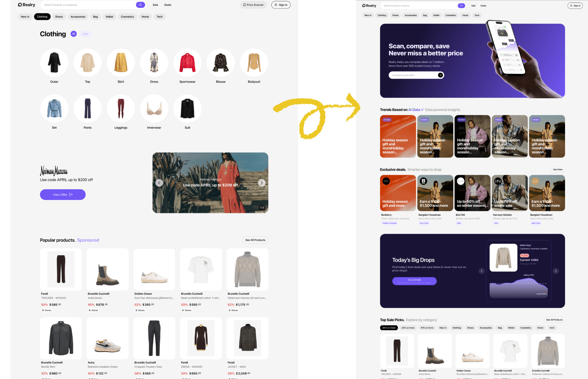Click the purple search button on the homepage mockup

(x=461, y=5)
